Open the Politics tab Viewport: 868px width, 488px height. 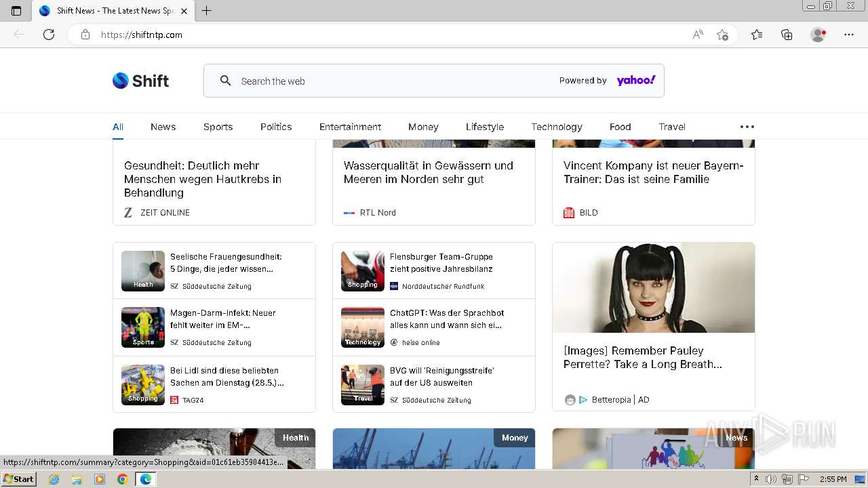[x=276, y=127]
